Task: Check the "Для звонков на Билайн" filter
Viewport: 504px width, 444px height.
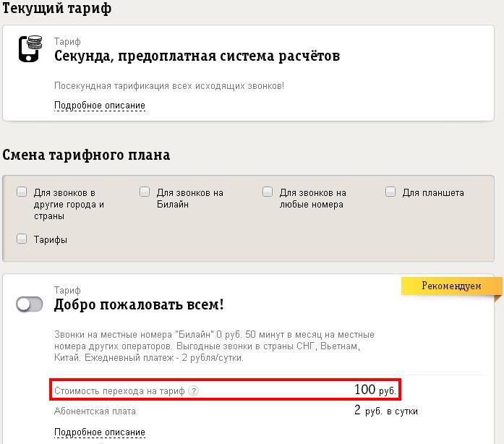Action: coord(145,192)
